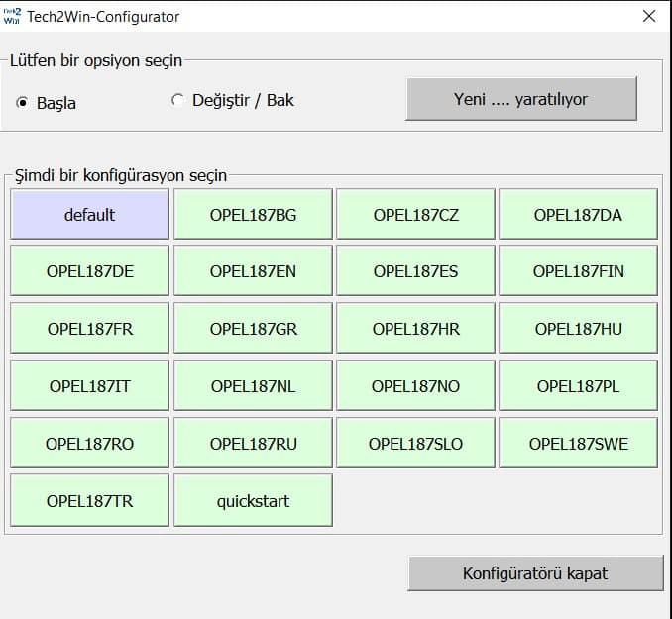Open the OPEL187SLO configuration

point(415,443)
